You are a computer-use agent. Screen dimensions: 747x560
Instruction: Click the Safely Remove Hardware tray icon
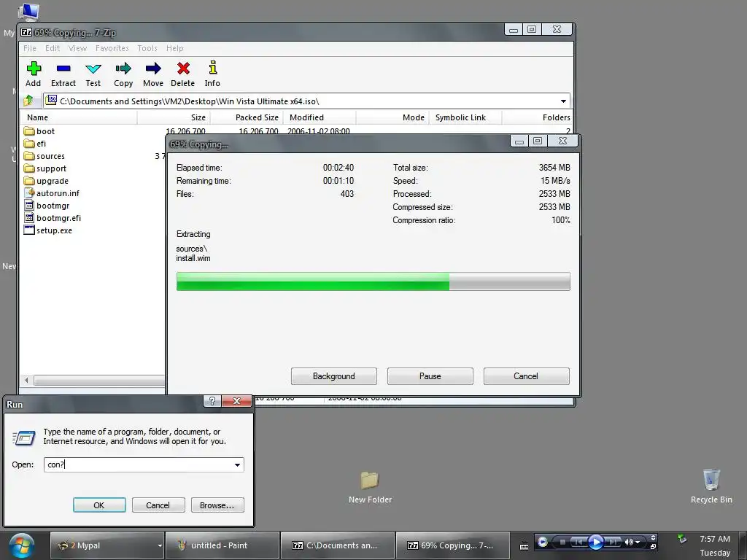tap(682, 539)
